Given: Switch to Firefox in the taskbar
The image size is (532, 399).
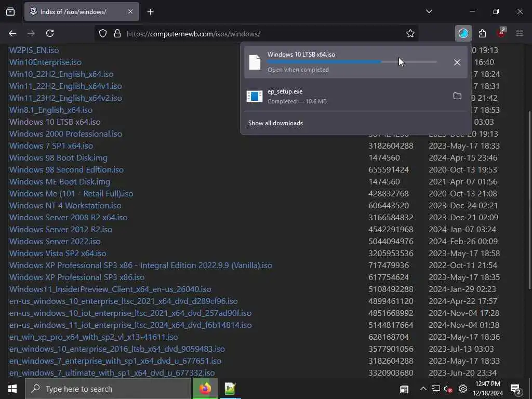Looking at the screenshot, I should (205, 389).
